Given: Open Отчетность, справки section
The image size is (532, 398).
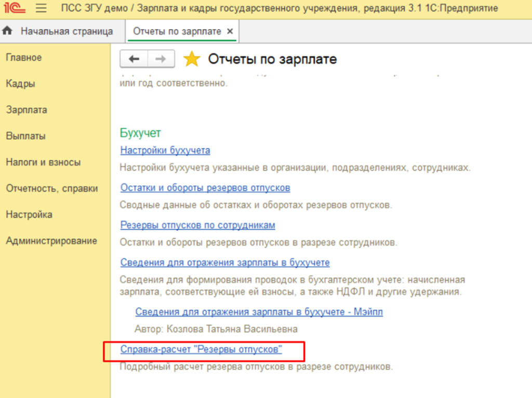Looking at the screenshot, I should pos(51,188).
